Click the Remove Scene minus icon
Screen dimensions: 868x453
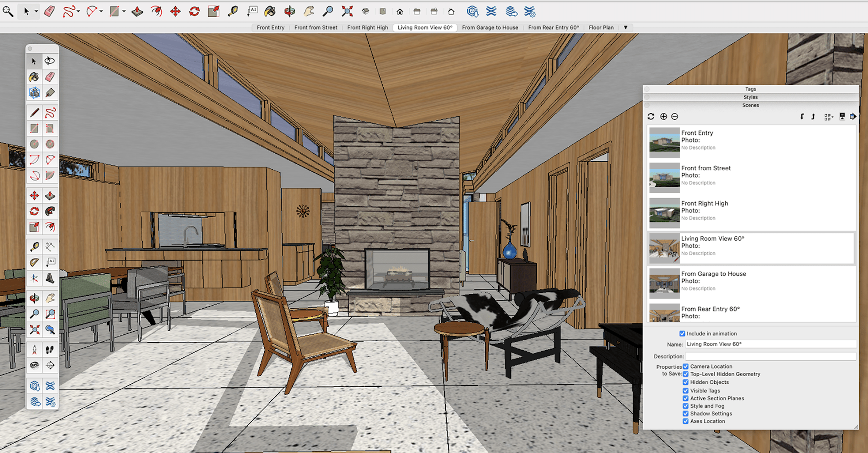[675, 117]
